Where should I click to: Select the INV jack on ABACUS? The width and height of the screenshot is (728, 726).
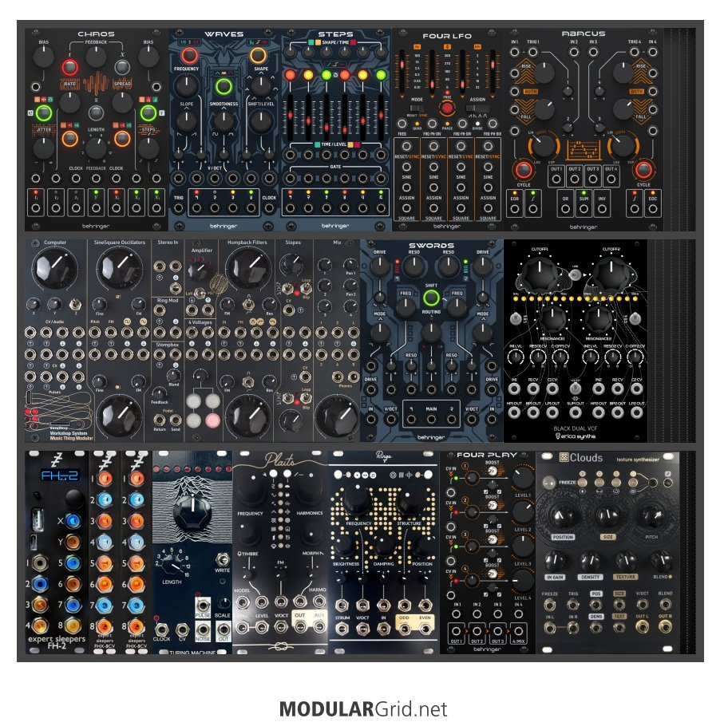coord(602,209)
